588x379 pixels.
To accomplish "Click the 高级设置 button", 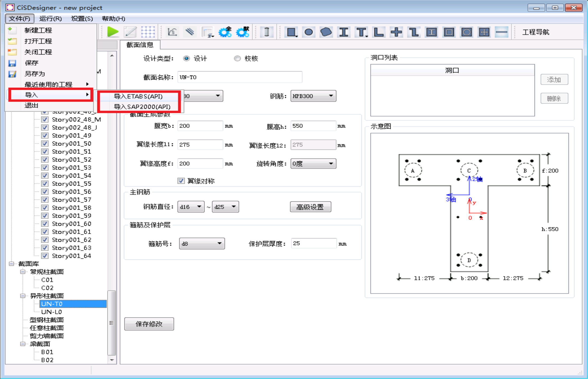I will [310, 207].
